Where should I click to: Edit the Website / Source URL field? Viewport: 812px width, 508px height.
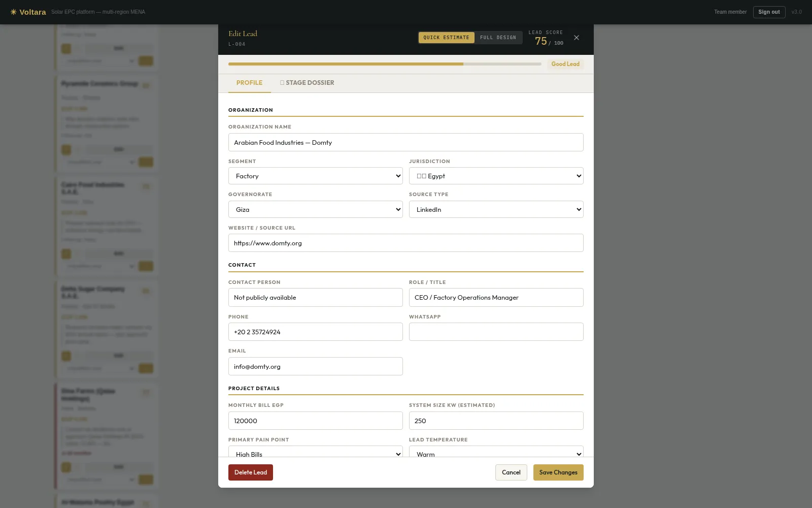coord(406,243)
